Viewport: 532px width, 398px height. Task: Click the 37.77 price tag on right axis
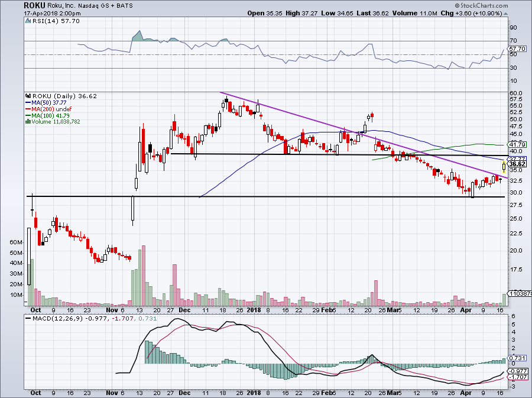click(x=518, y=159)
